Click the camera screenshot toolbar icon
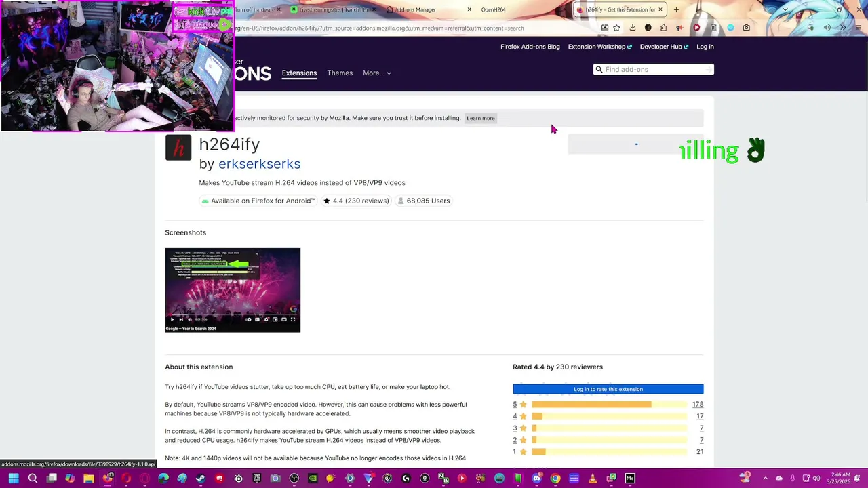 (746, 28)
